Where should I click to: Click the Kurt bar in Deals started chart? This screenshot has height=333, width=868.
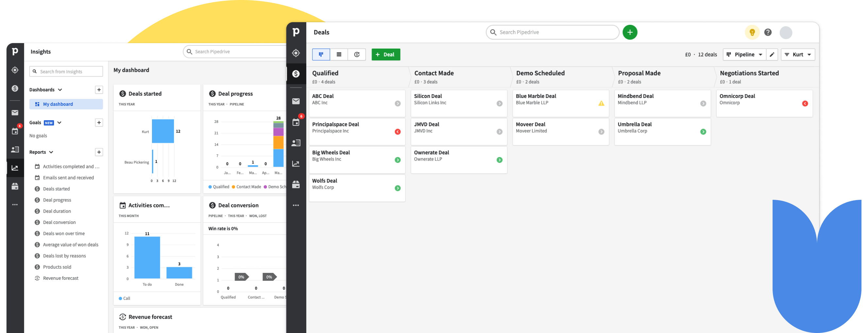[163, 131]
